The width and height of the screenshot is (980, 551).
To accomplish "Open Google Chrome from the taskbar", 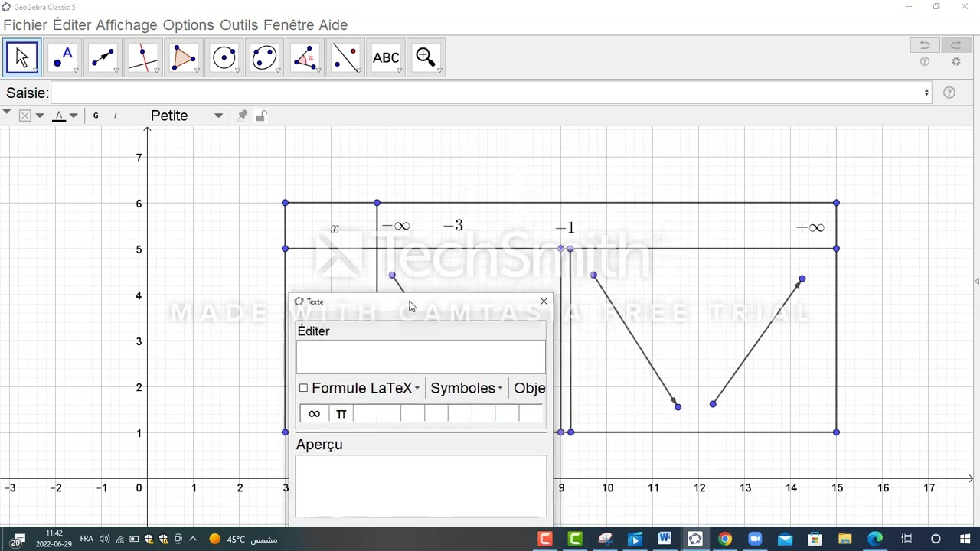I will [x=725, y=539].
